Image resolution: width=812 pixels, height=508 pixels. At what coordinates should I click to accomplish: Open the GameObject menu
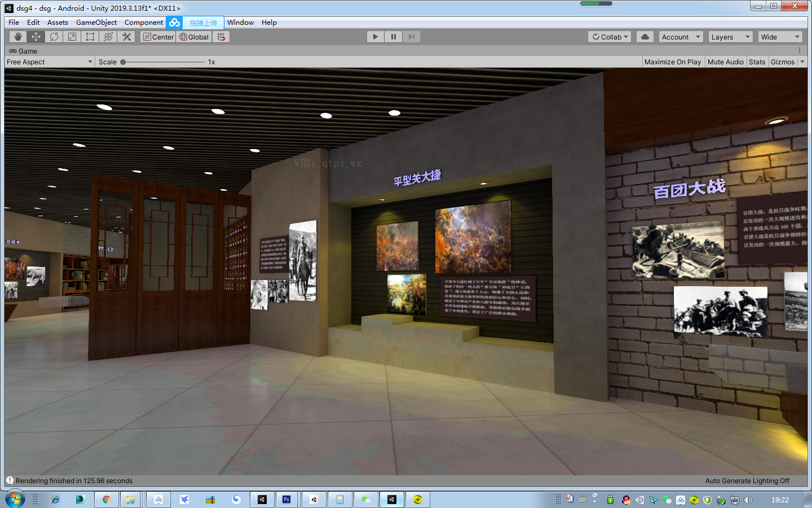pos(96,23)
